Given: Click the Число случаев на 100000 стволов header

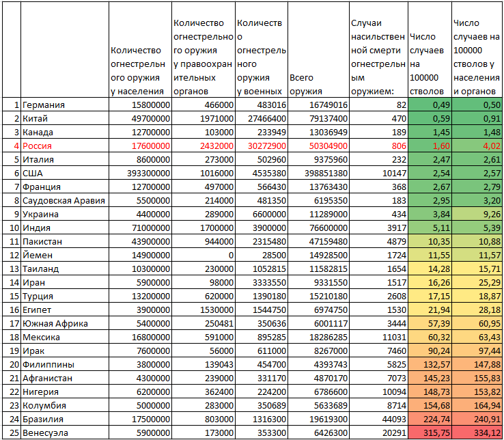Looking at the screenshot, I should (430, 50).
